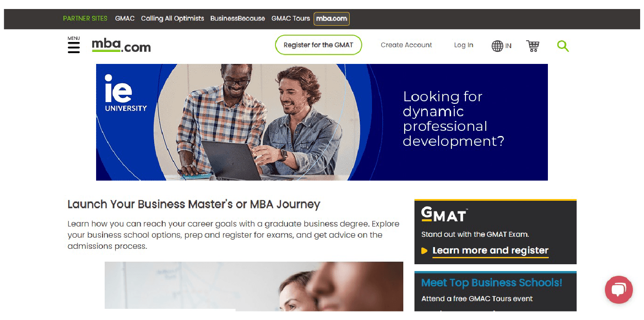Image resolution: width=644 pixels, height=320 pixels.
Task: Click Register for the GMAT button
Action: (318, 45)
